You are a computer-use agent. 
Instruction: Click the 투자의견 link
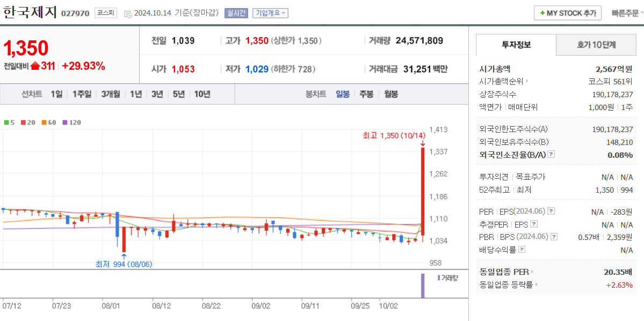click(x=495, y=177)
